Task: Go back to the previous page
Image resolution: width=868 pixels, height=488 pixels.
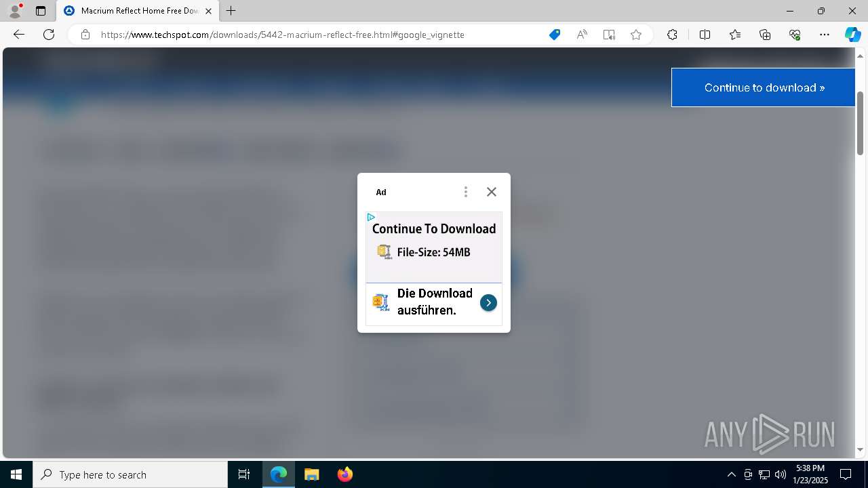Action: [19, 35]
